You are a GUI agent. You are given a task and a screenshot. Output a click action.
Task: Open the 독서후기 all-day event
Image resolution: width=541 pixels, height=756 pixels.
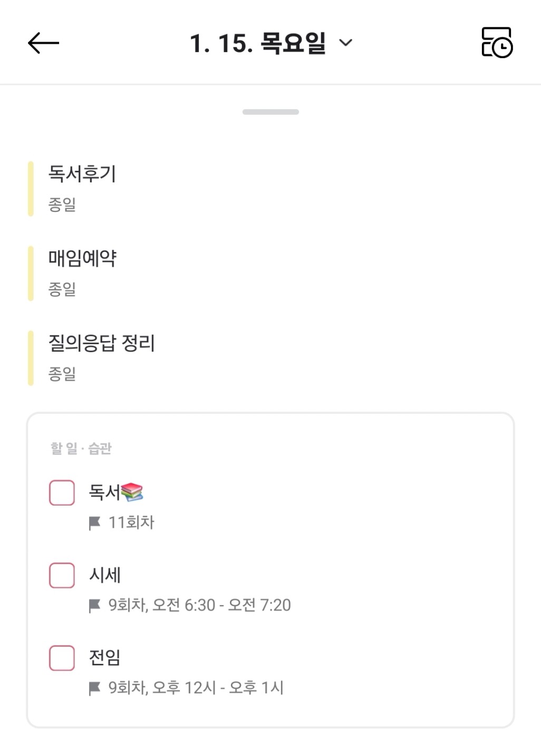[82, 174]
